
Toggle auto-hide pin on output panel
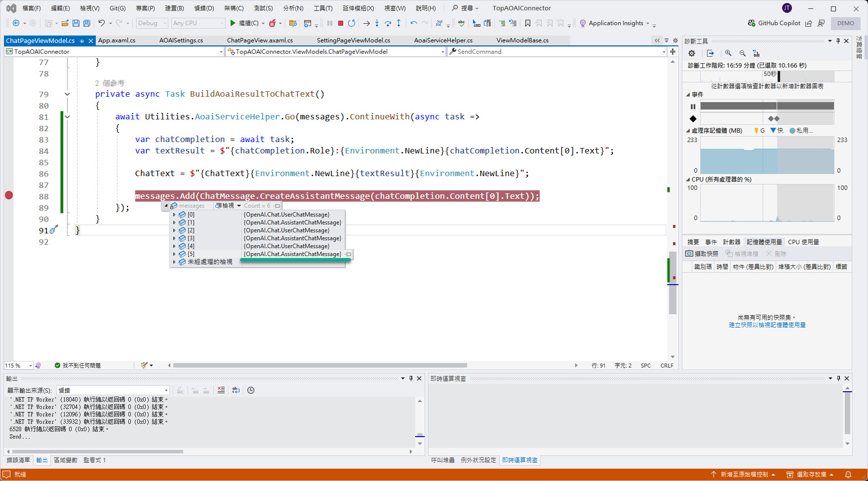pyautogui.click(x=411, y=378)
